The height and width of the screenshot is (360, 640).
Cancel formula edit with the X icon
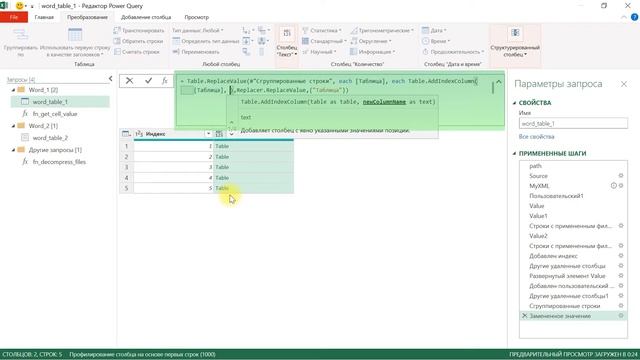tap(129, 81)
